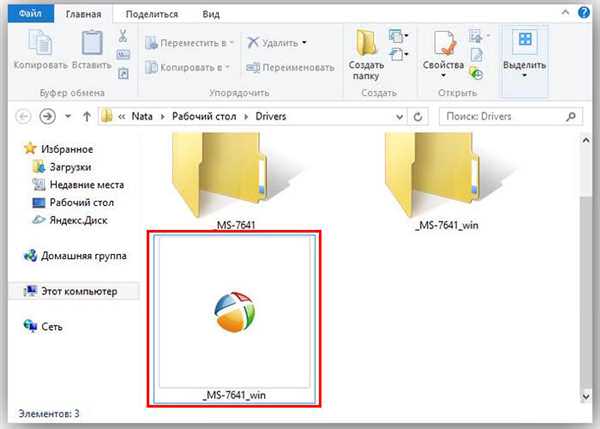Image resolution: width=600 pixels, height=429 pixels.
Task: Click the Up one level arrow
Action: (x=87, y=116)
